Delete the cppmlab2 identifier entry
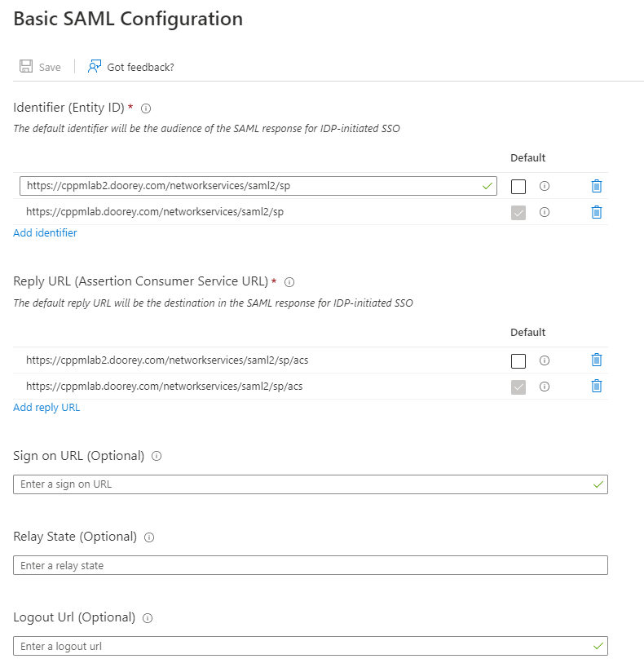 coord(596,186)
